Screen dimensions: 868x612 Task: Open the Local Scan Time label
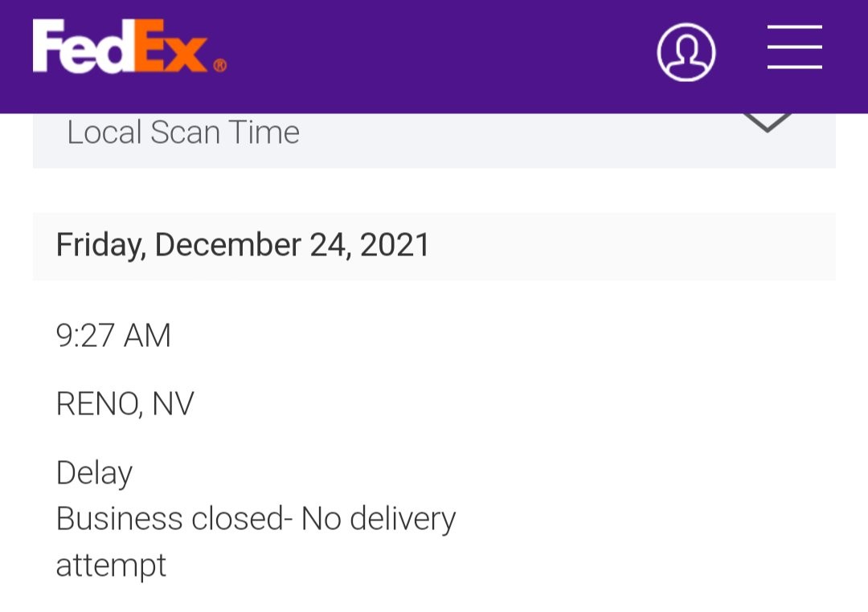point(183,133)
